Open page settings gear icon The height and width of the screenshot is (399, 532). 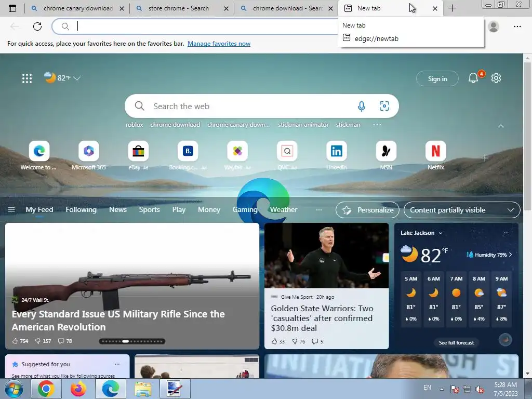(496, 78)
